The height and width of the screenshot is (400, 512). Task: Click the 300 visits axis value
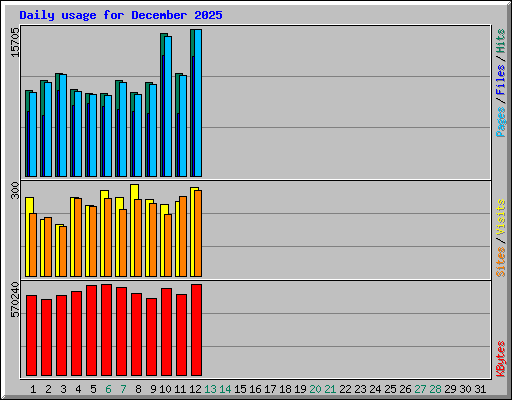tap(15, 190)
